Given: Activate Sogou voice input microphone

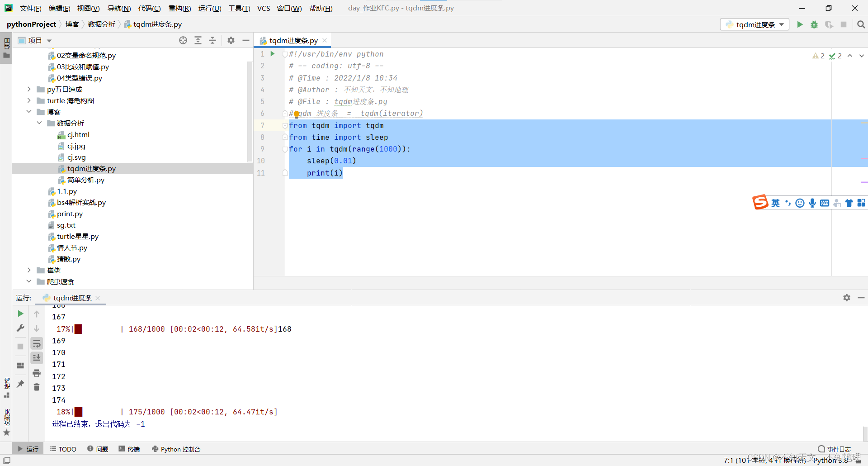Looking at the screenshot, I should (x=812, y=203).
